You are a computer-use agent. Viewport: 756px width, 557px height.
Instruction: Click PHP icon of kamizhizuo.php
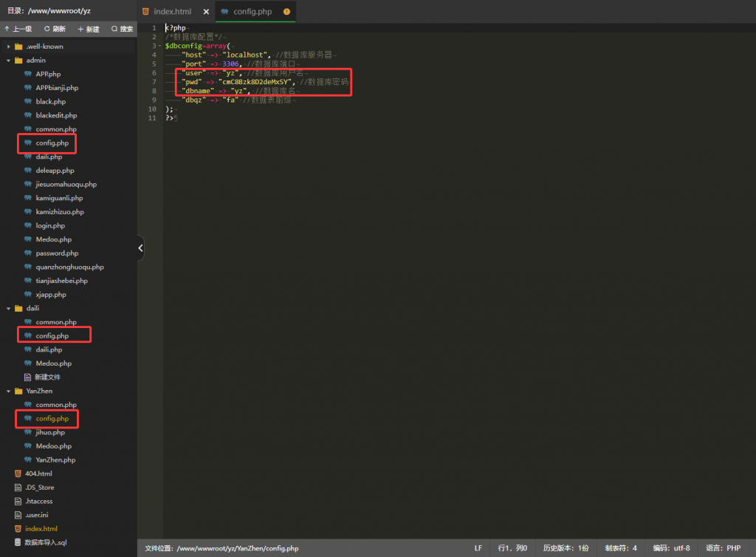28,212
